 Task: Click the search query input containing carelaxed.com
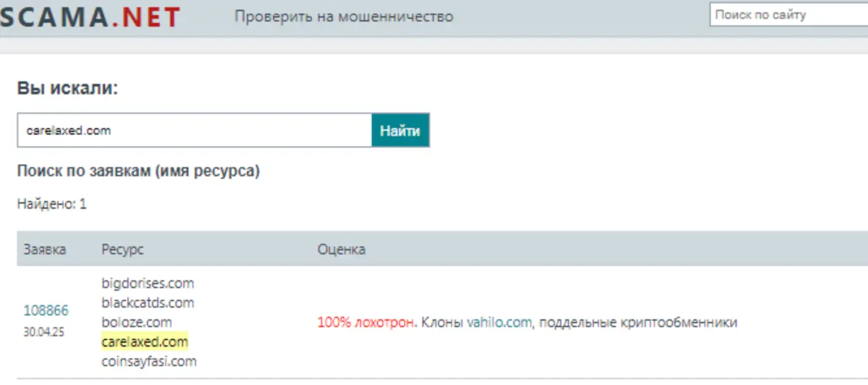click(x=195, y=130)
